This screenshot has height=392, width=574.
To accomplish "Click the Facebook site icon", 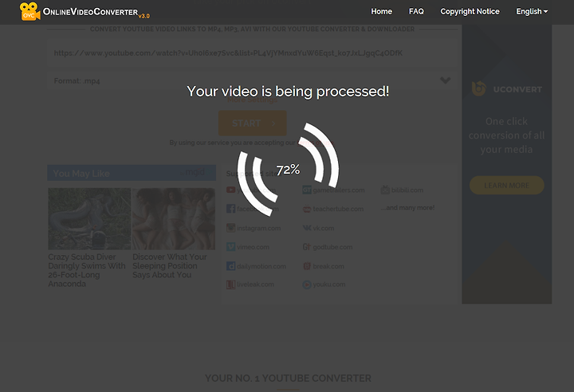I will (x=230, y=209).
